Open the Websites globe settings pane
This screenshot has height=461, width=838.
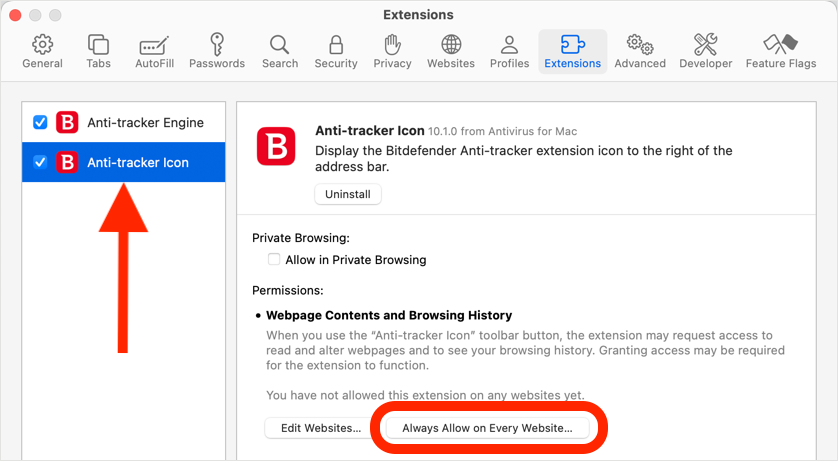click(x=451, y=51)
